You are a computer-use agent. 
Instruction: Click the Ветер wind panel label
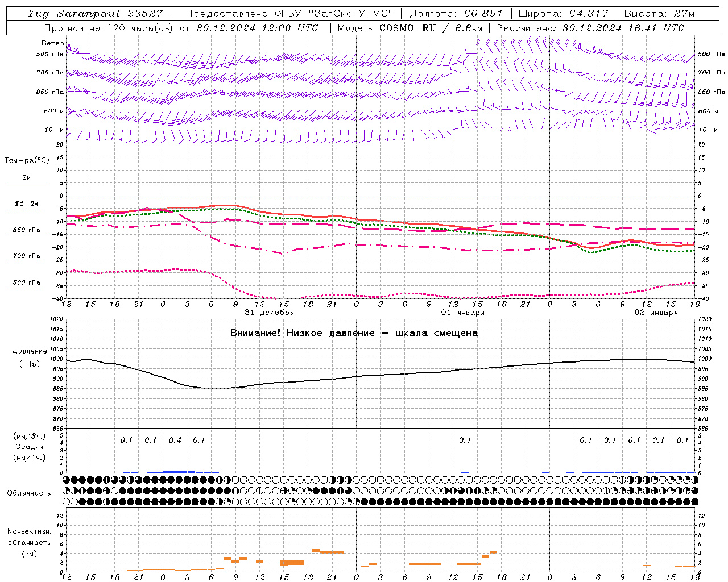tap(53, 43)
